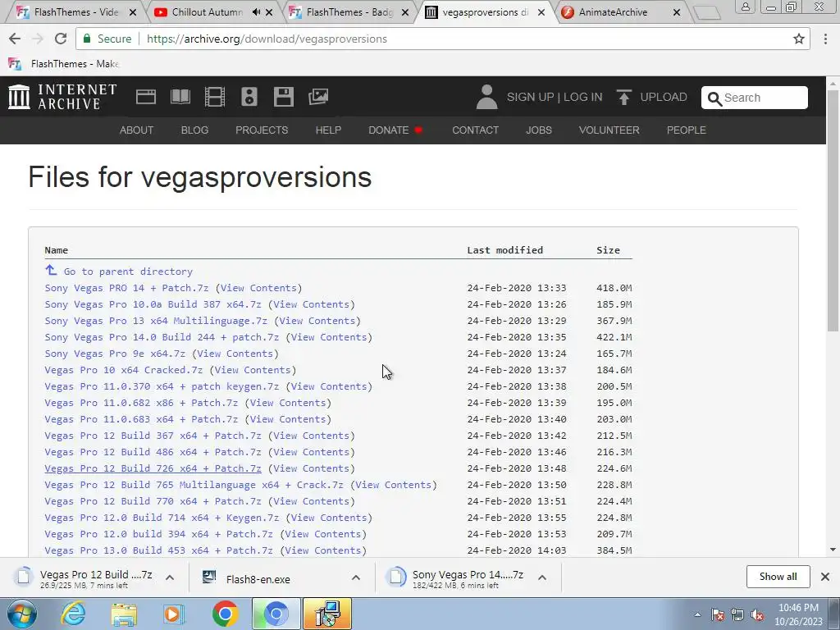This screenshot has height=630, width=840.
Task: Click the magnifier icon in the search box
Action: point(714,98)
